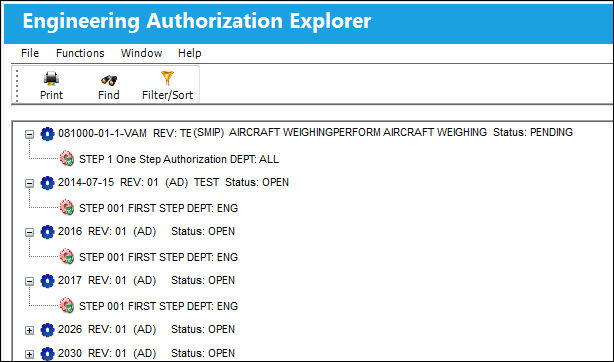Image resolution: width=614 pixels, height=362 pixels.
Task: Select the 081000-01-1-VAM AIRCRAFT WEIGHING row
Action: (315, 132)
